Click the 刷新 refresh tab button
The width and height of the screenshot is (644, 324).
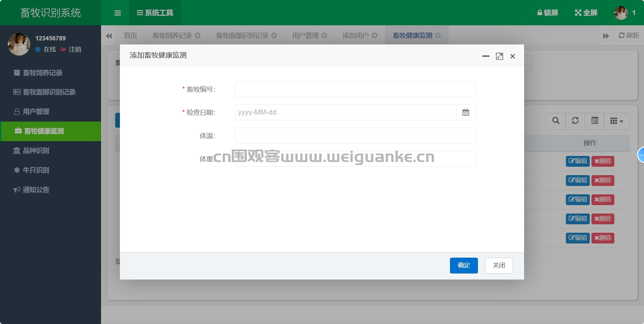[629, 35]
